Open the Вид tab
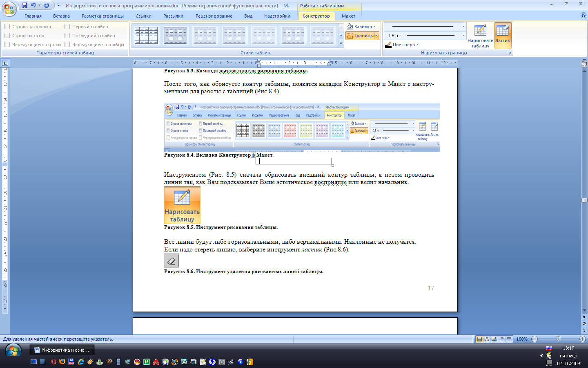The image size is (588, 368). tap(248, 16)
